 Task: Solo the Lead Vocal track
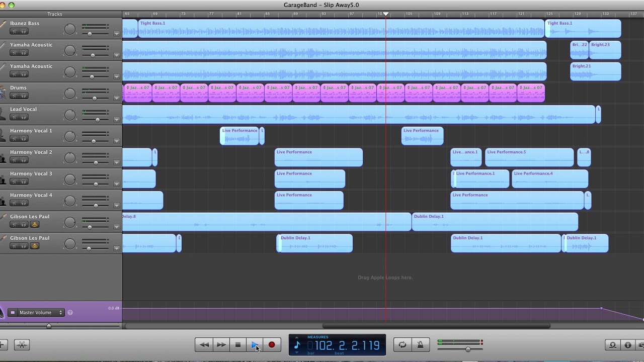[23, 118]
